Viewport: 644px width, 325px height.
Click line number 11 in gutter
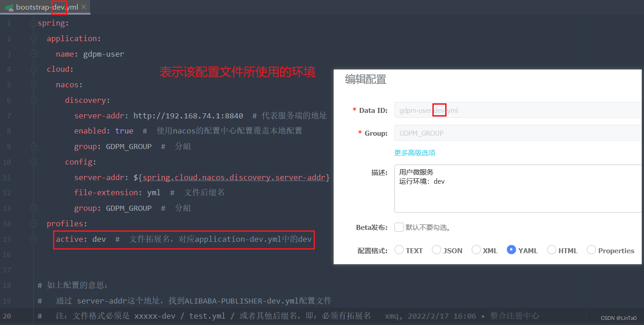point(6,177)
